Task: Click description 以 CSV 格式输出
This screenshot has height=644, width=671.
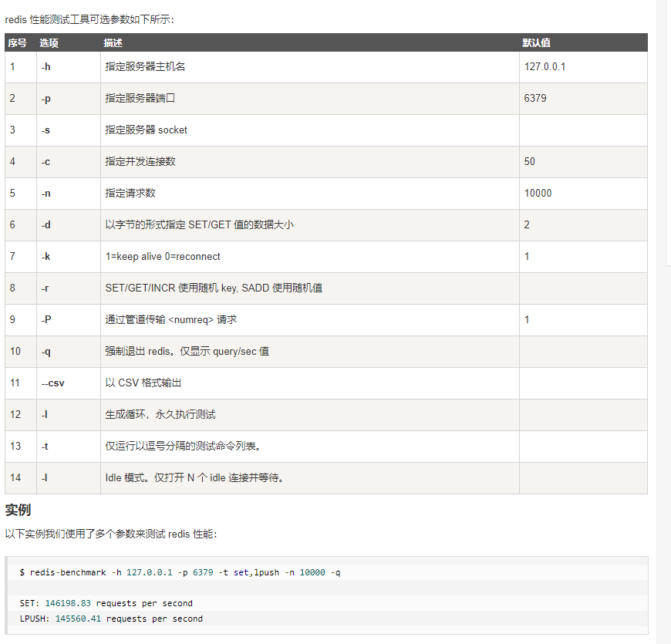Action: (143, 383)
